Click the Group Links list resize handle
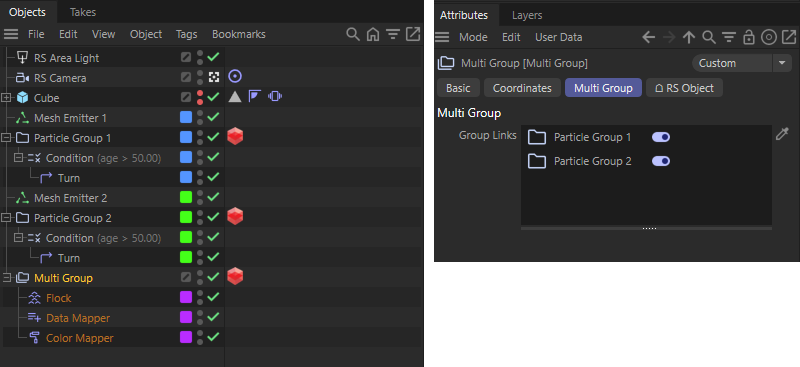Image resolution: width=800 pixels, height=367 pixels. tap(649, 228)
